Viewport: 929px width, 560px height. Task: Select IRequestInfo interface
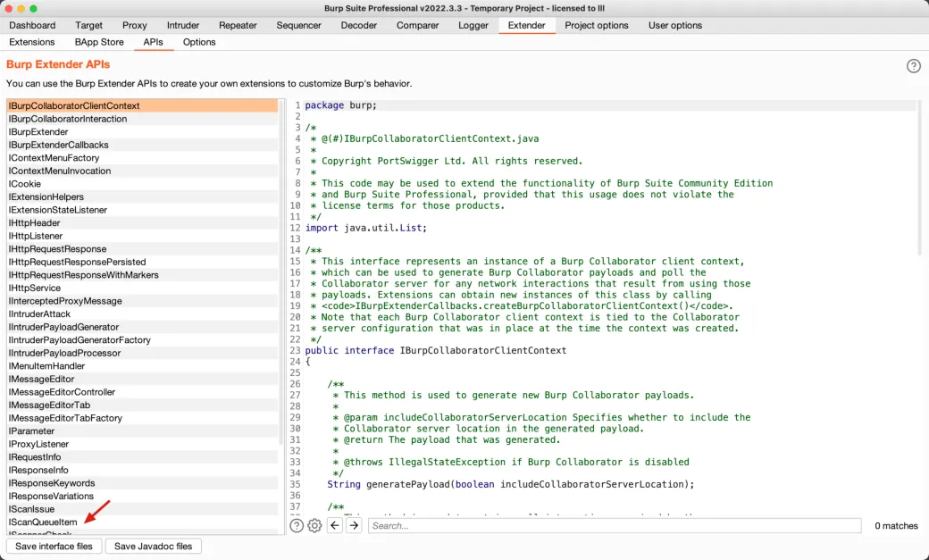[142, 457]
